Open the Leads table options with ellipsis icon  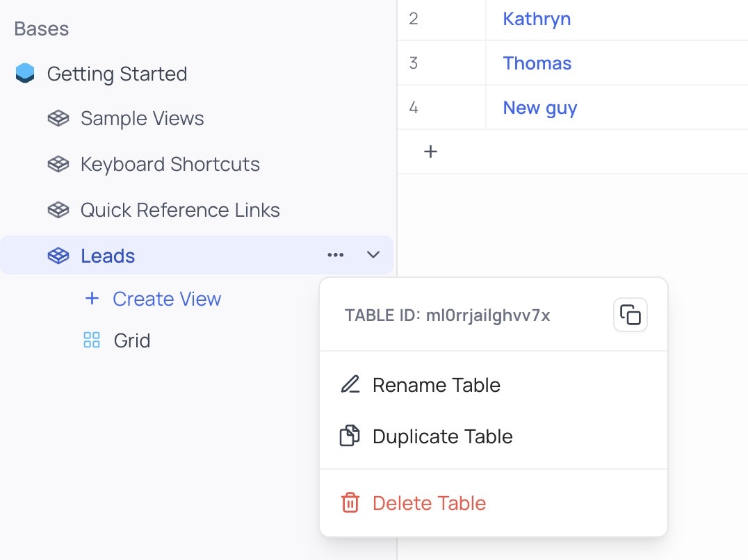336,255
